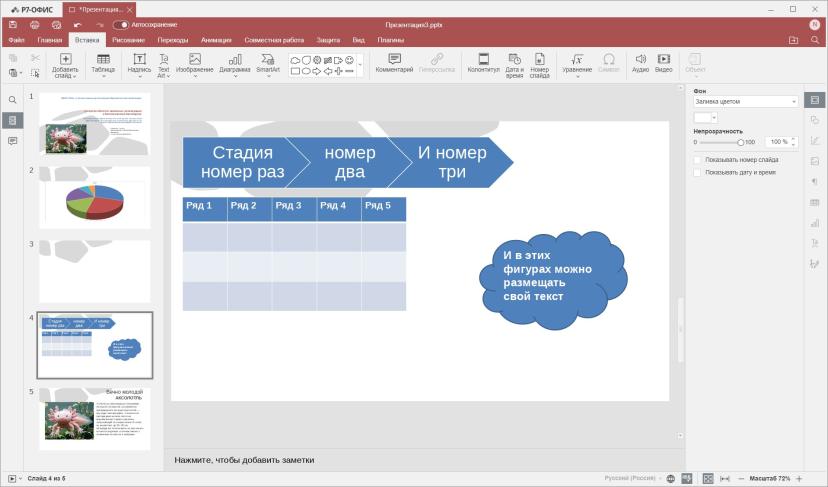Image resolution: width=828 pixels, height=487 pixels.
Task: Select the right arrow shape
Action: pos(317,71)
